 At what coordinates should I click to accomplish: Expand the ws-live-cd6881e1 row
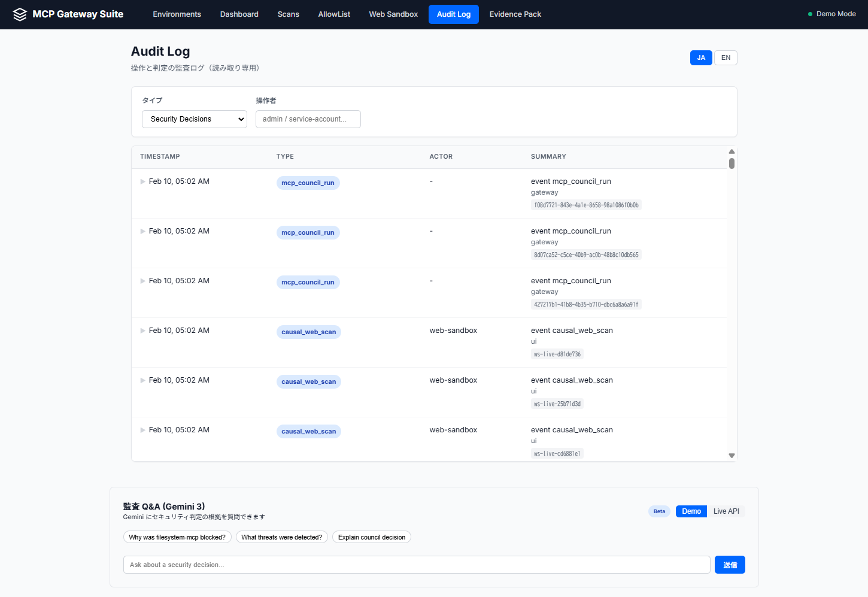pyautogui.click(x=142, y=430)
